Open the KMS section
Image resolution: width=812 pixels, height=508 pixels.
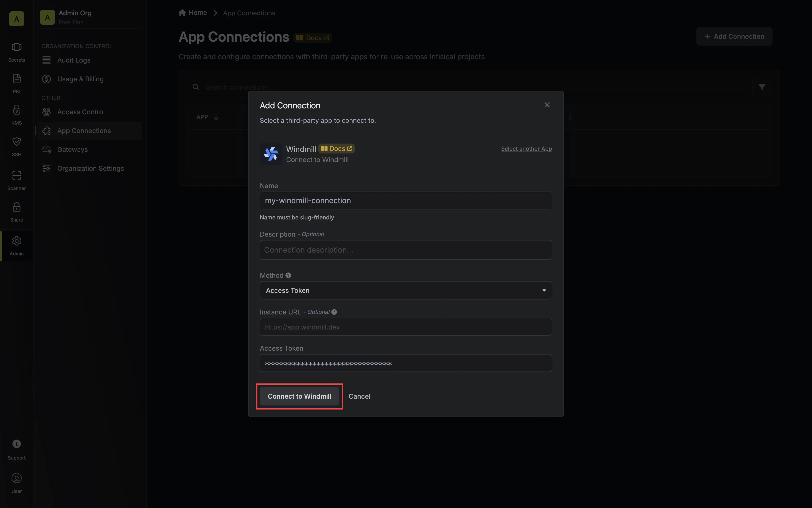16,115
